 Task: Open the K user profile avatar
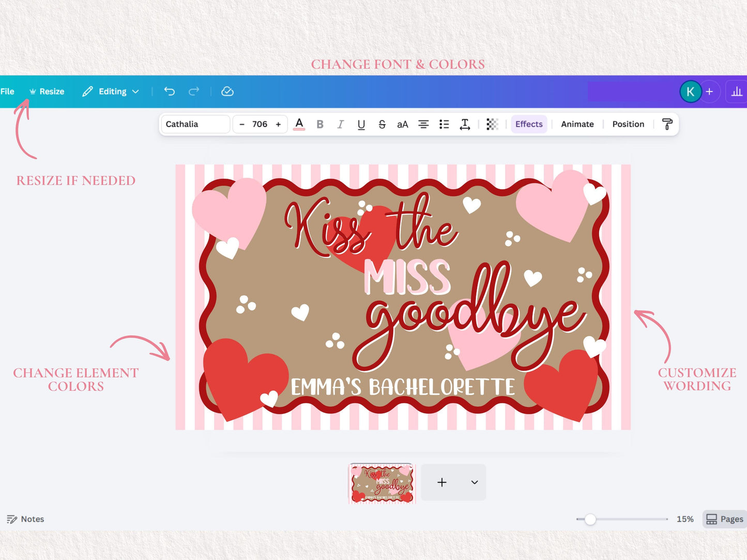point(690,92)
